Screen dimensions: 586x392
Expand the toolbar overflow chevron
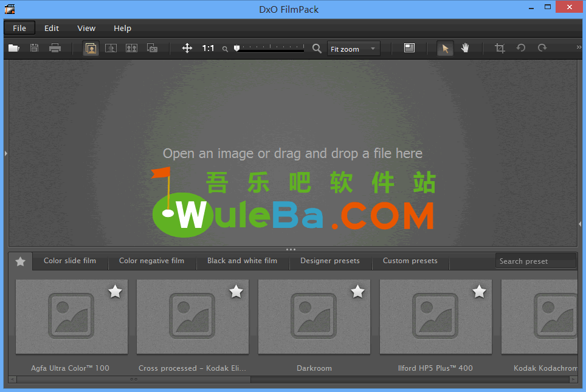point(579,47)
